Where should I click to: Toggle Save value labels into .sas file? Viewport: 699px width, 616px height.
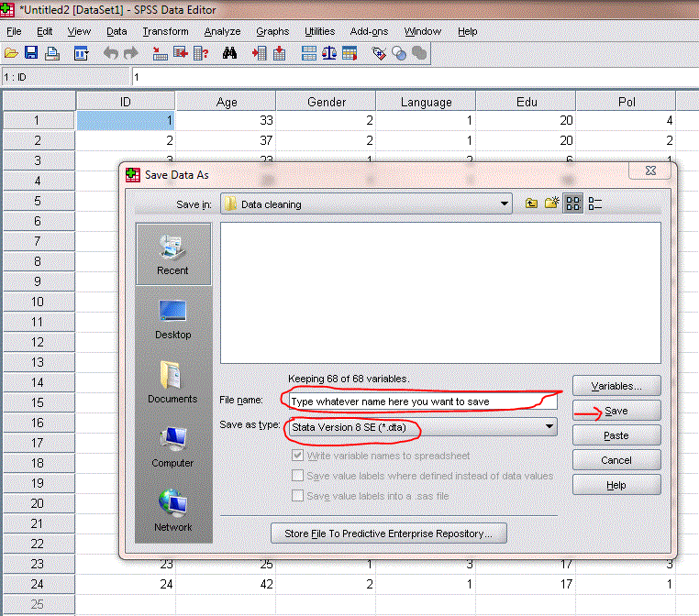pyautogui.click(x=297, y=495)
